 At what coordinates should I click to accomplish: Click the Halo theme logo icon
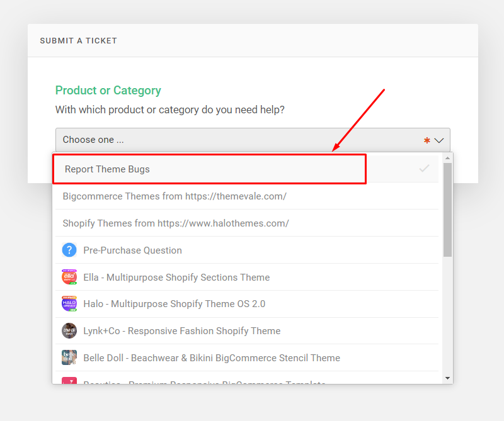(x=69, y=304)
